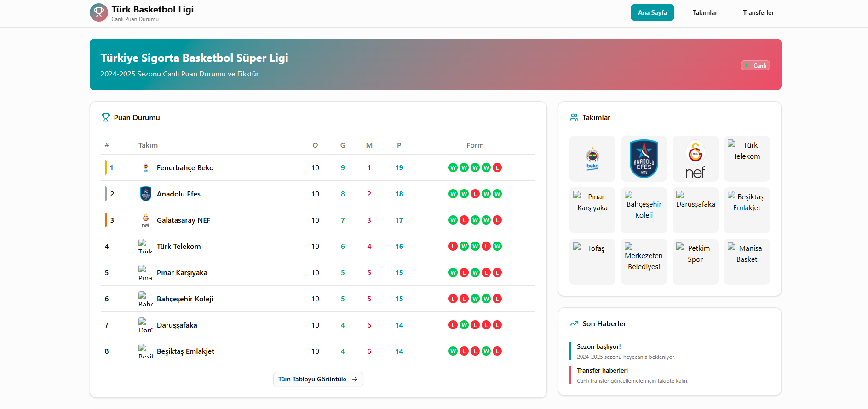Click Pınar Karşıyaka team name in table
The height and width of the screenshot is (409, 868).
[x=182, y=272]
